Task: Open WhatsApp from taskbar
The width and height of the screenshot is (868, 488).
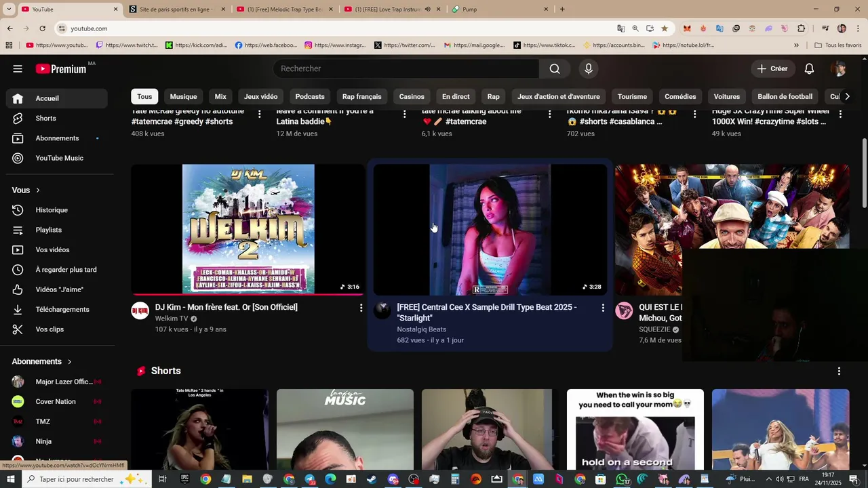Action: click(x=621, y=479)
